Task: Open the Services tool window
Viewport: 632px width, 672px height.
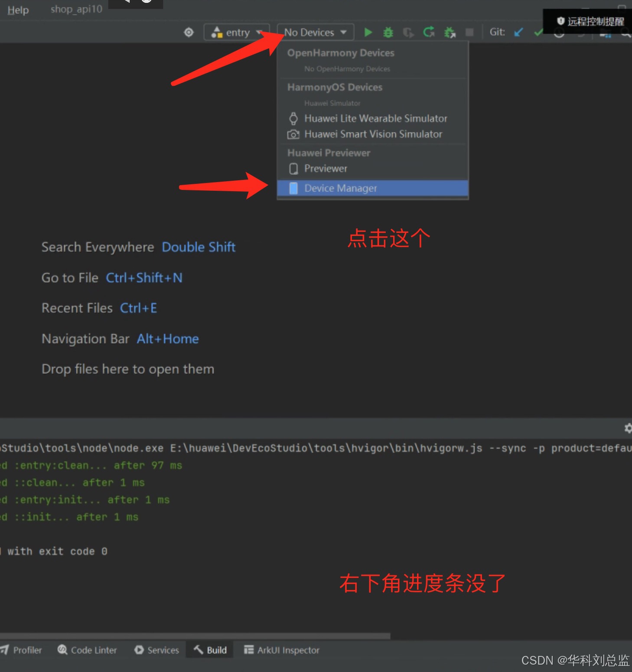Action: coord(157,650)
